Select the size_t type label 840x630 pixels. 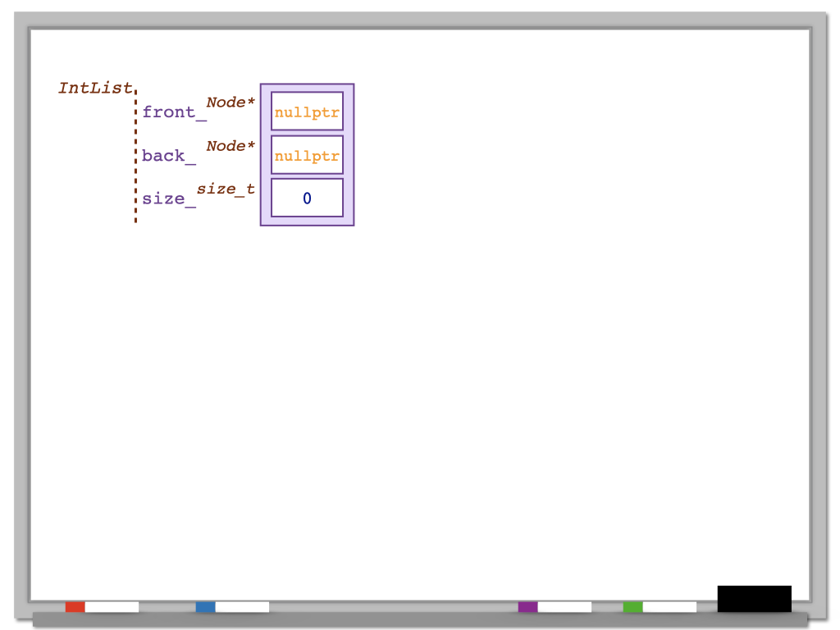226,189
